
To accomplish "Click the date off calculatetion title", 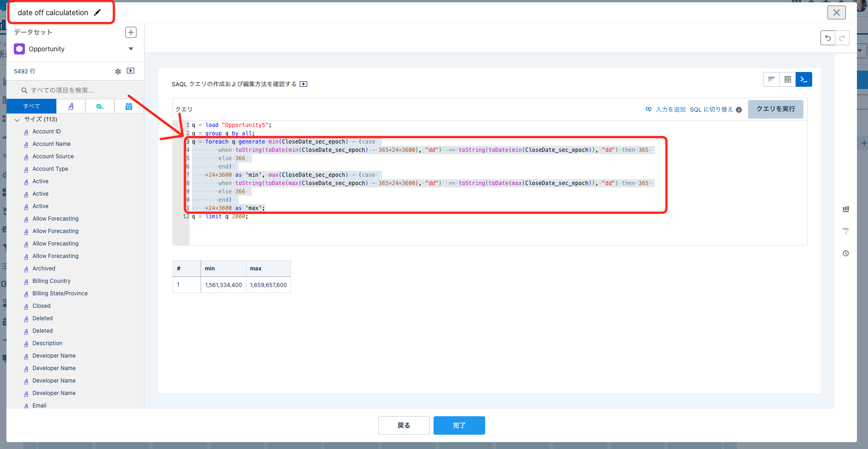I will 53,12.
